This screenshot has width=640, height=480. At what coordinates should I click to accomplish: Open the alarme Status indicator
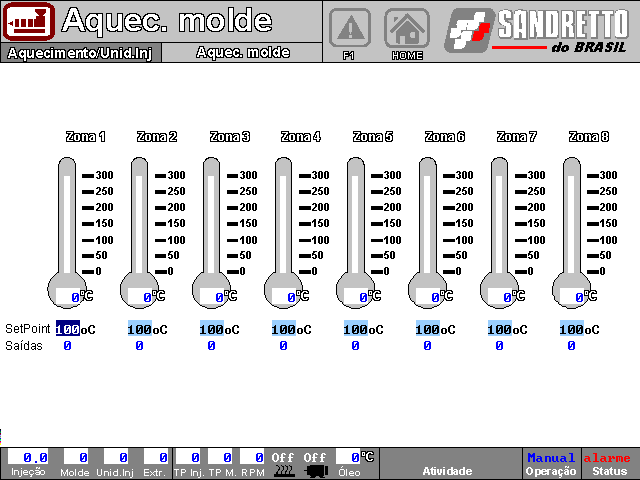point(608,463)
